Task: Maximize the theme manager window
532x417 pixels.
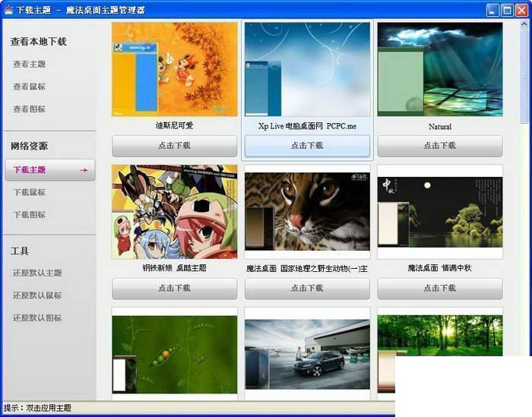Action: point(507,10)
